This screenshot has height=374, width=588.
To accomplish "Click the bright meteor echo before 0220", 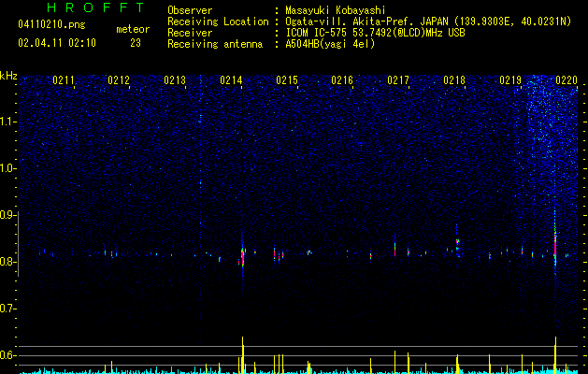I will [x=555, y=246].
